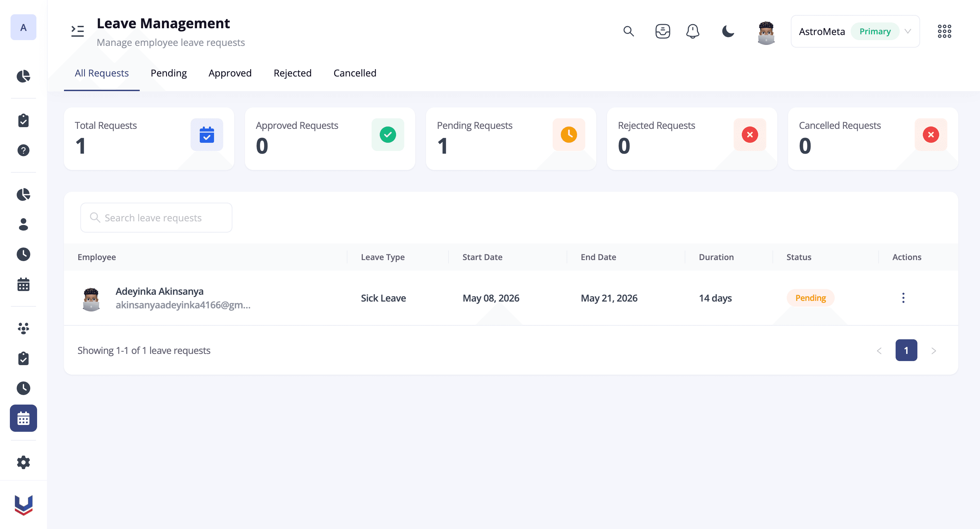This screenshot has height=529, width=980.
Task: Click the 14 days duration cell
Action: [x=715, y=298]
